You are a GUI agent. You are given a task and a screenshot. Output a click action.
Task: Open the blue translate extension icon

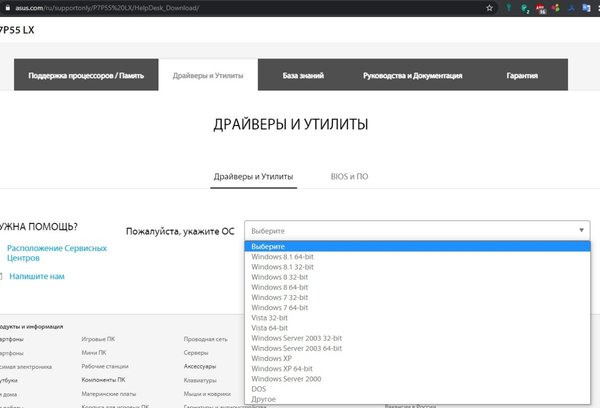point(586,8)
